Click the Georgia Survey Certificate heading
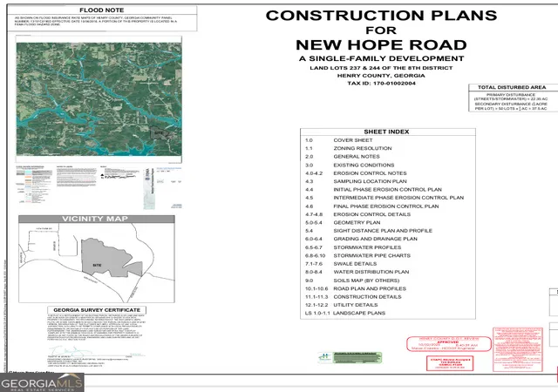Image resolution: width=558 pixels, height=392 pixels. 97,310
